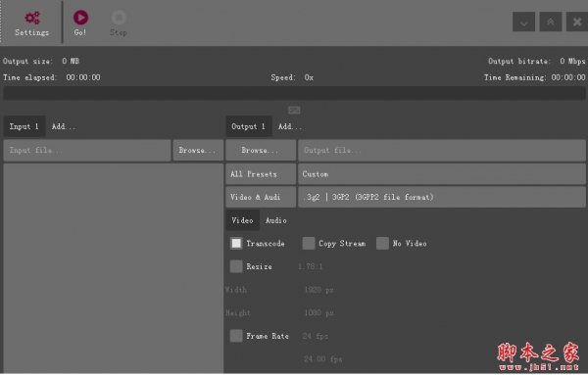Click the 24.00 fps value field

click(x=322, y=359)
